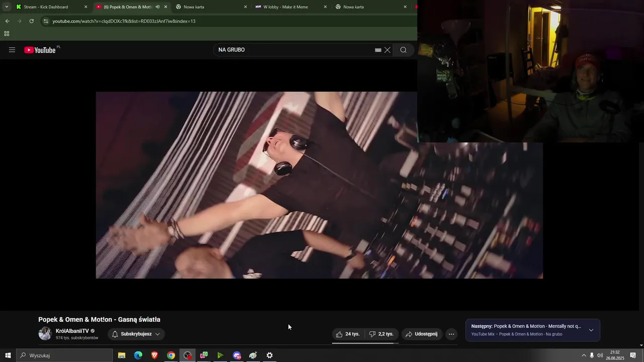Open the next video Mentally not q... link
Screen dimensions: 644x362
point(526,326)
